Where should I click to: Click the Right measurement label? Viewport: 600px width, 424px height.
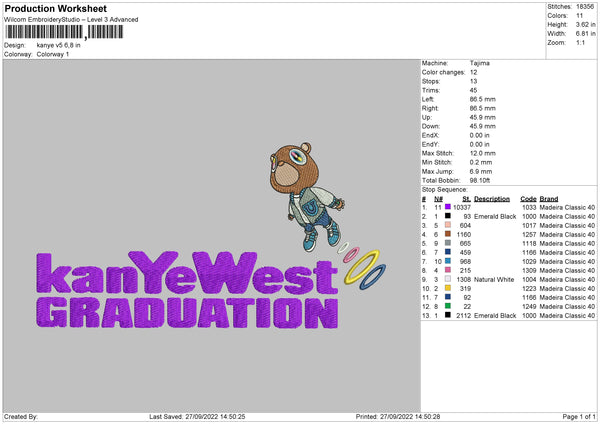430,108
